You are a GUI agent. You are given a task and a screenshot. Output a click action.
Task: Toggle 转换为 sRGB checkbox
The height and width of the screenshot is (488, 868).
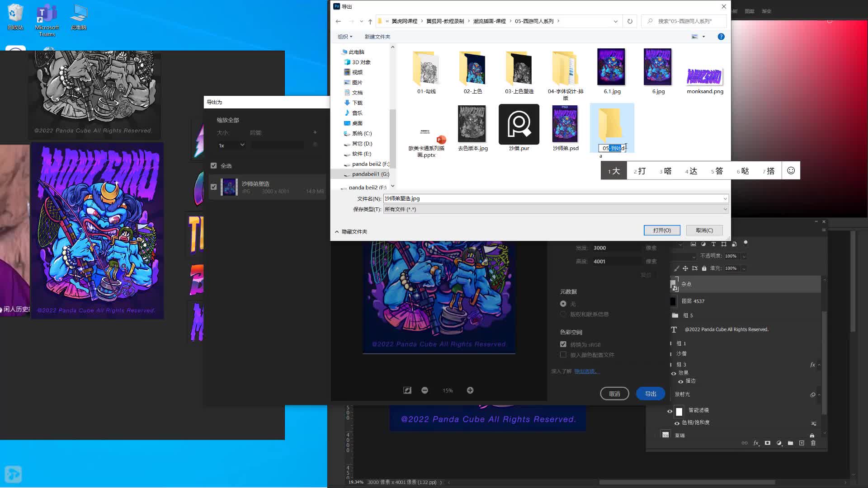pyautogui.click(x=563, y=345)
